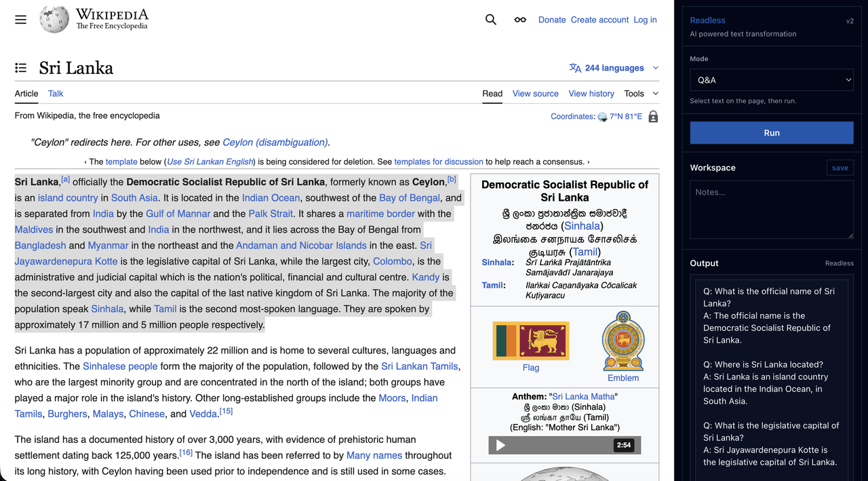Follow the maritime border link
The width and height of the screenshot is (868, 481).
point(380,214)
